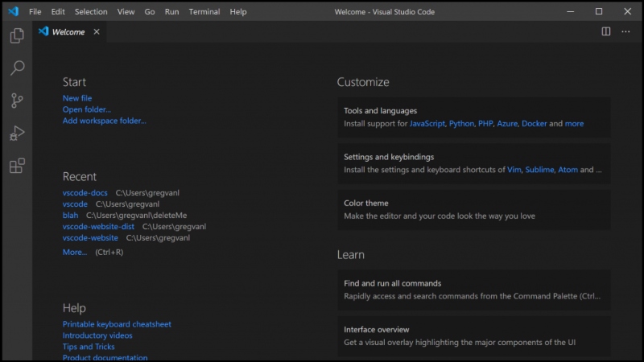Viewport: 644px width, 362px height.
Task: Open Introductory videos link
Action: (x=97, y=335)
